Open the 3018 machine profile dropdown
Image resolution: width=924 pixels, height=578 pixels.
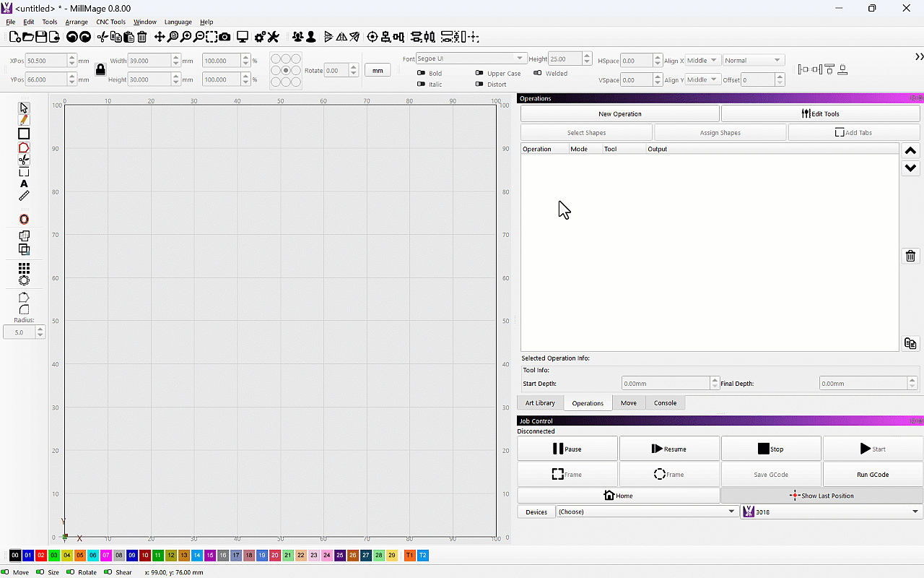832,512
